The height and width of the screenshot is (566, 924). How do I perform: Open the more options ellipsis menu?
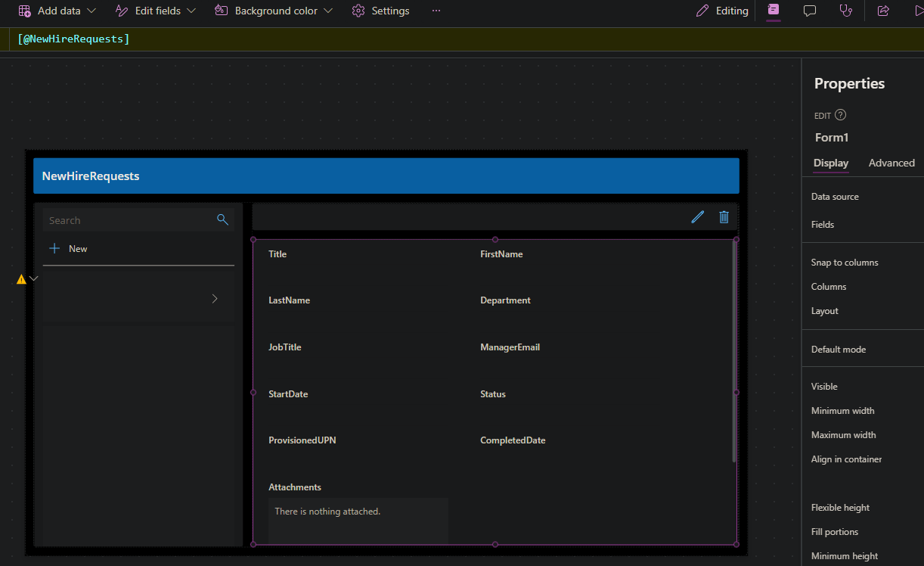coord(436,11)
